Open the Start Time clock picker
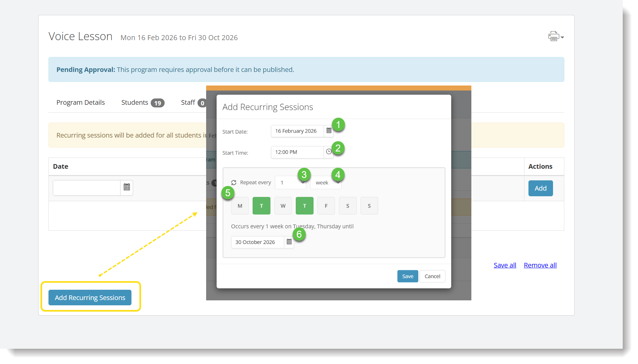This screenshot has height=364, width=638. 329,152
